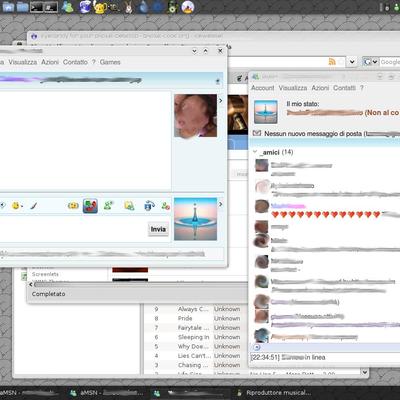Click 'Il mio stato:' status label
Screen dimensions: 400x400
(x=303, y=104)
